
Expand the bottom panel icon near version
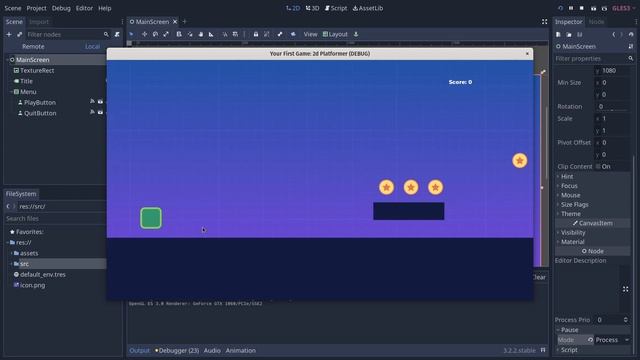tap(543, 350)
